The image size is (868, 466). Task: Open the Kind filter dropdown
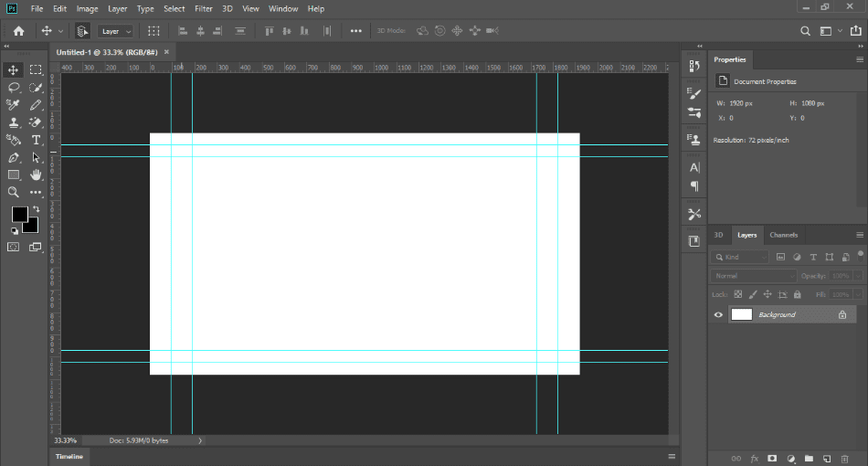pos(739,257)
